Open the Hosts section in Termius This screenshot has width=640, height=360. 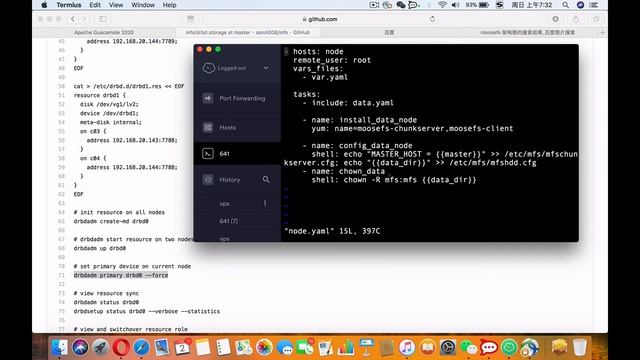pos(238,127)
